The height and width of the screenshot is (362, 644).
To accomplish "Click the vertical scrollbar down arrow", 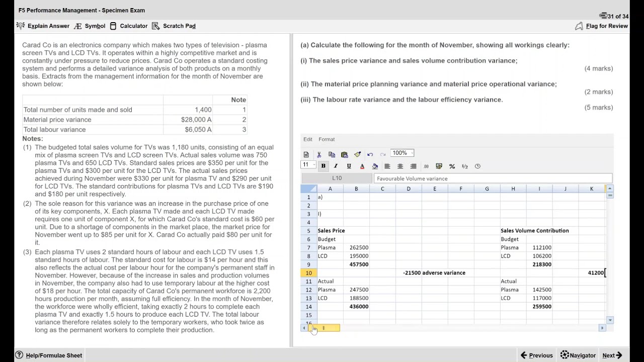I will coord(610,320).
